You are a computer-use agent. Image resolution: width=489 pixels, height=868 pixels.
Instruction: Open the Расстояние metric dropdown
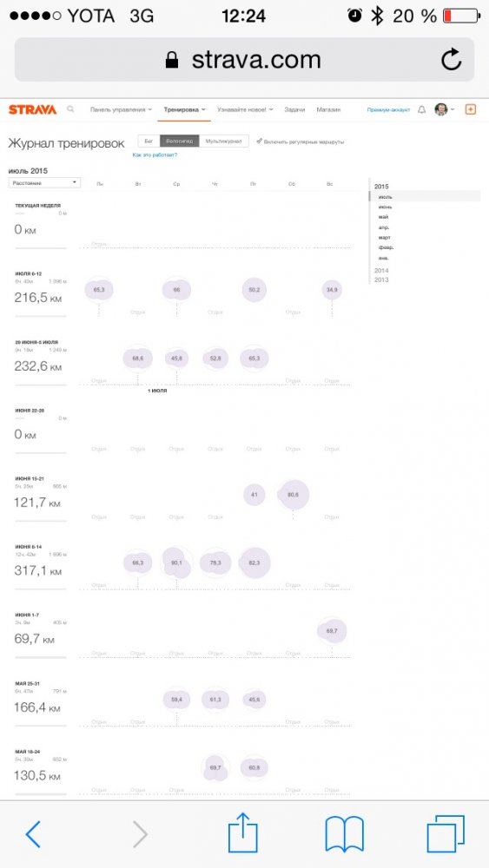coord(44,182)
